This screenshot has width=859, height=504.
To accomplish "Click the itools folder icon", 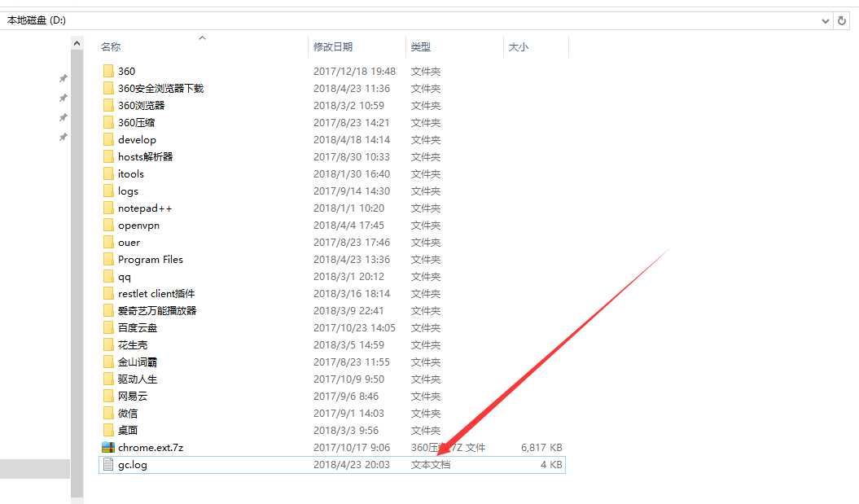I will pos(108,173).
